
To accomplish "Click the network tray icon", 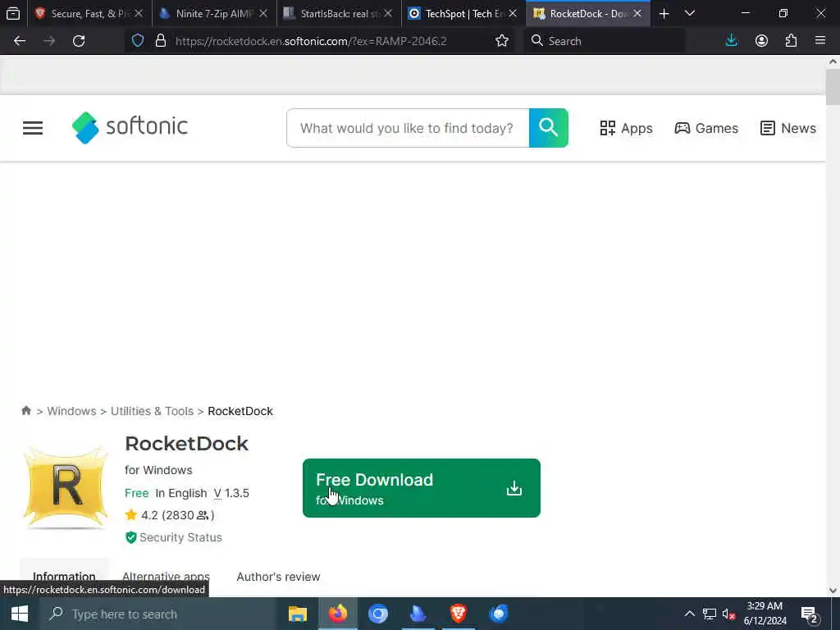I will pyautogui.click(x=710, y=614).
